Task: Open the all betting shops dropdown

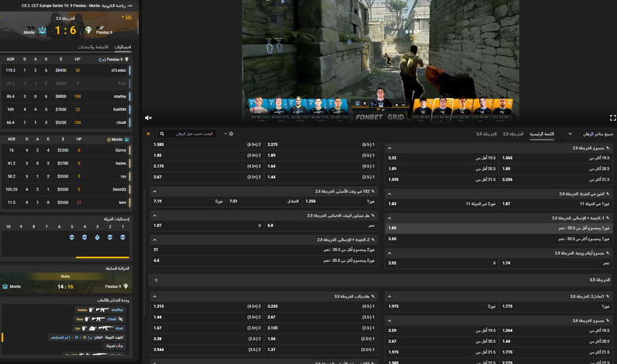Action: point(592,134)
